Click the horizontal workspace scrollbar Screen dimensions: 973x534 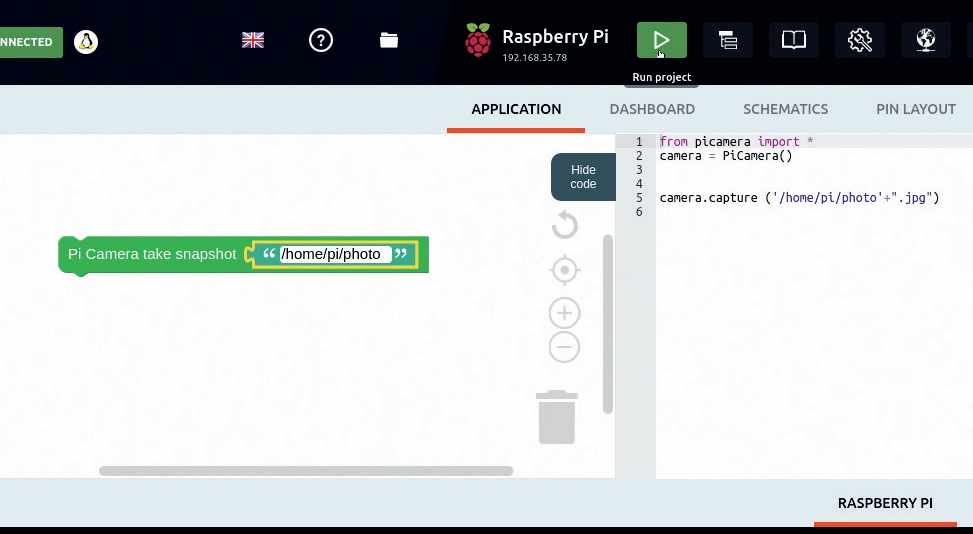pos(306,471)
